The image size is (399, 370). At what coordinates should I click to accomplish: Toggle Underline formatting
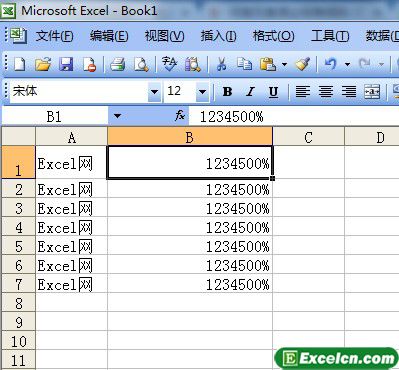273,91
